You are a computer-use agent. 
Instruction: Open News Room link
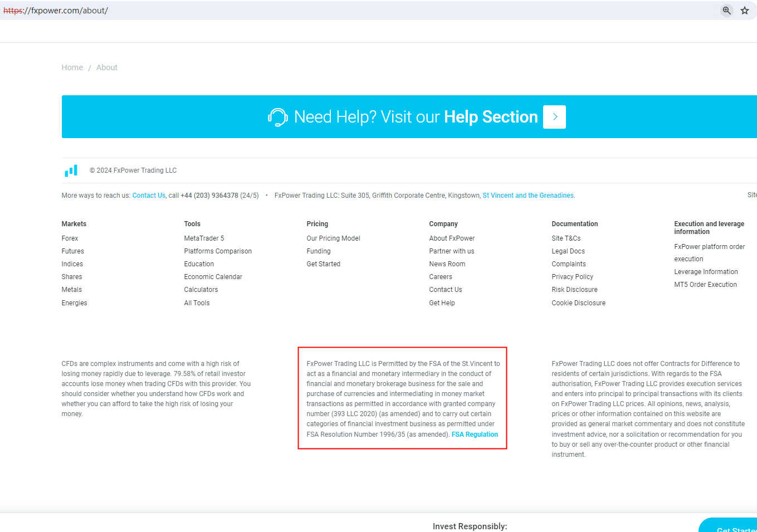point(447,264)
